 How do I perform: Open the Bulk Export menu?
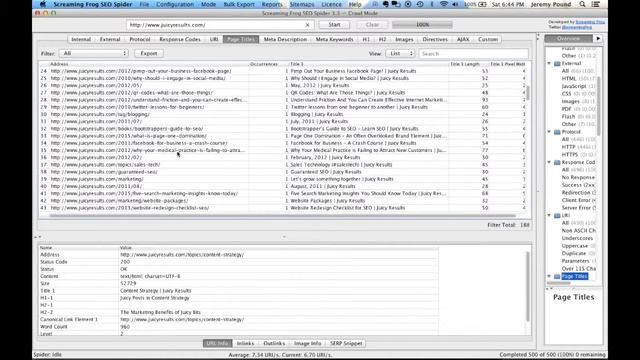point(239,4)
